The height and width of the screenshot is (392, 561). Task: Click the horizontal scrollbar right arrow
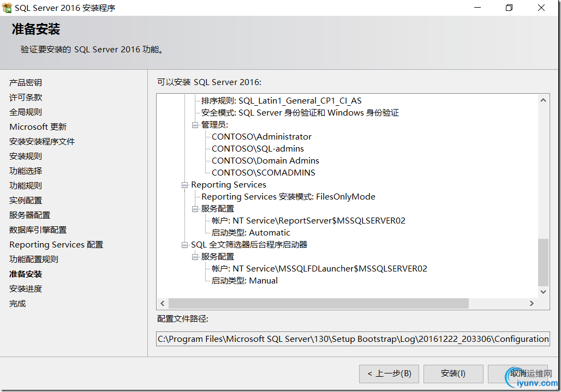click(532, 303)
